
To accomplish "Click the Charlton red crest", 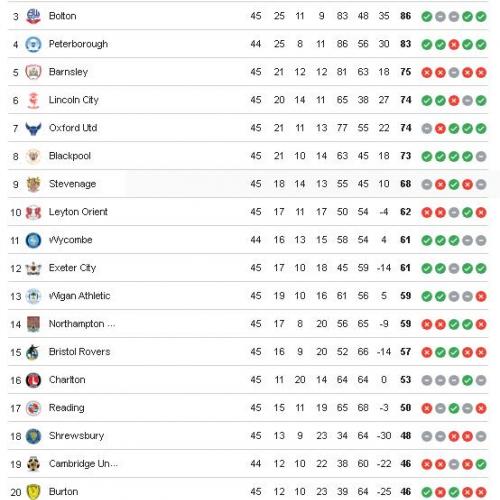I will click(x=33, y=380).
